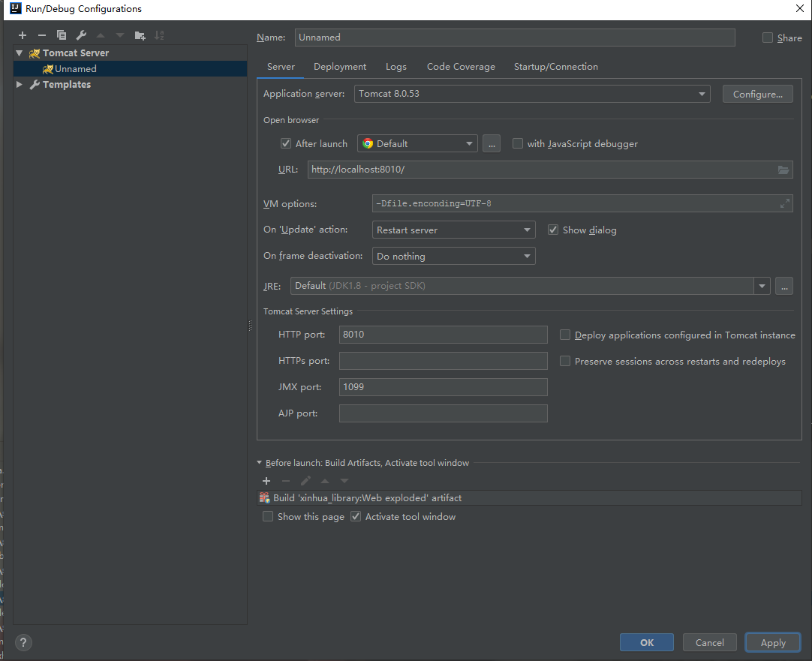Viewport: 812px width, 661px height.
Task: Move before launch task up arrow
Action: coord(325,481)
